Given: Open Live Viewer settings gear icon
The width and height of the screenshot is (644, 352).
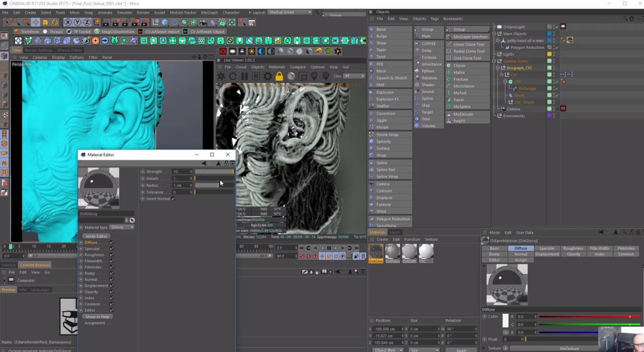Looking at the screenshot, I should point(267,77).
